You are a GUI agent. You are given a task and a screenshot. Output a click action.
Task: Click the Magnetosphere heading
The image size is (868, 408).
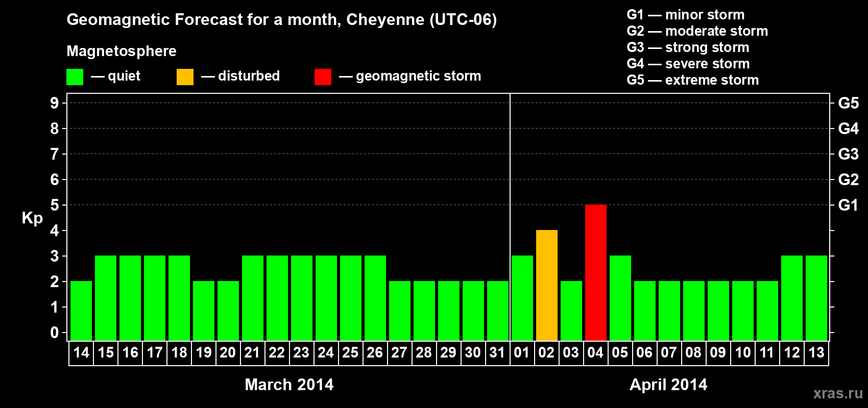click(x=122, y=52)
